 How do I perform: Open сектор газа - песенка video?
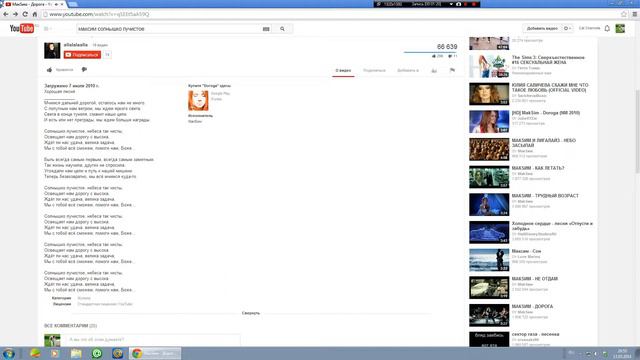(x=536, y=334)
